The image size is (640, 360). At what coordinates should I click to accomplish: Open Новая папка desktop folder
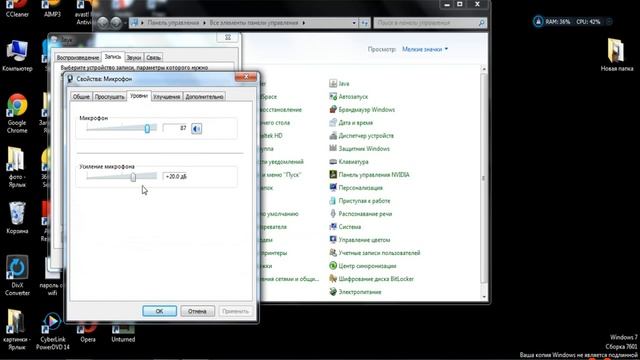tap(617, 55)
